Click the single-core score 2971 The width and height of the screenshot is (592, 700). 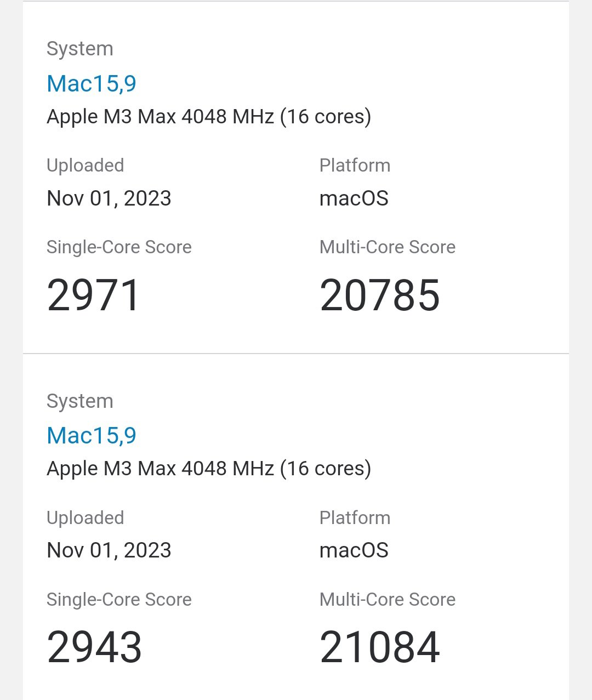(x=94, y=295)
